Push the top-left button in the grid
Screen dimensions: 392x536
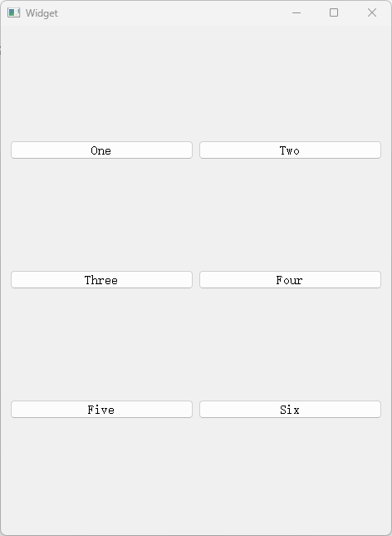coord(101,150)
